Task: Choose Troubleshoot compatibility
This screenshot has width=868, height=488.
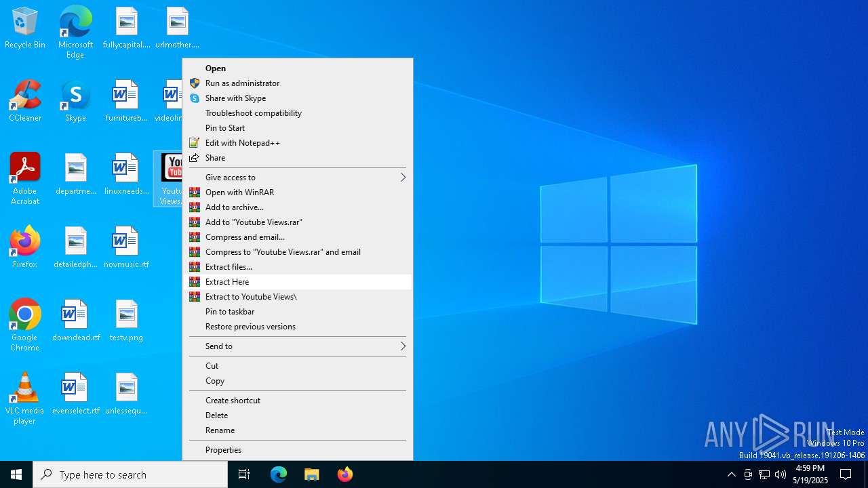Action: point(298,113)
